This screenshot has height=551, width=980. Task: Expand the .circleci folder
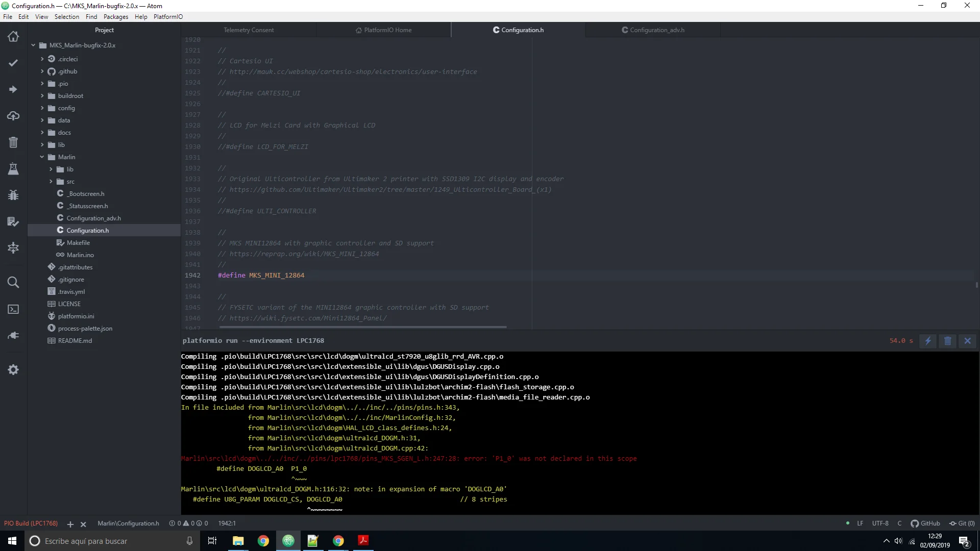(42, 59)
